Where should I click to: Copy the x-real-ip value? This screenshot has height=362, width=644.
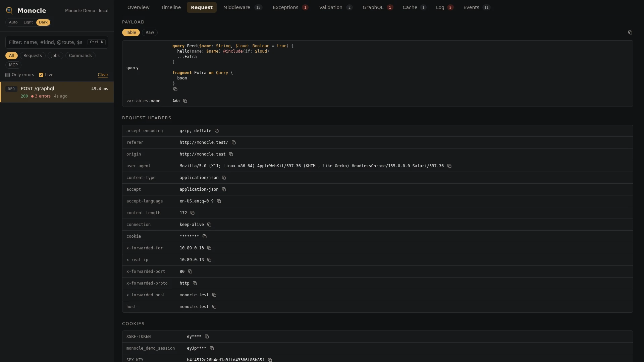coord(209,260)
